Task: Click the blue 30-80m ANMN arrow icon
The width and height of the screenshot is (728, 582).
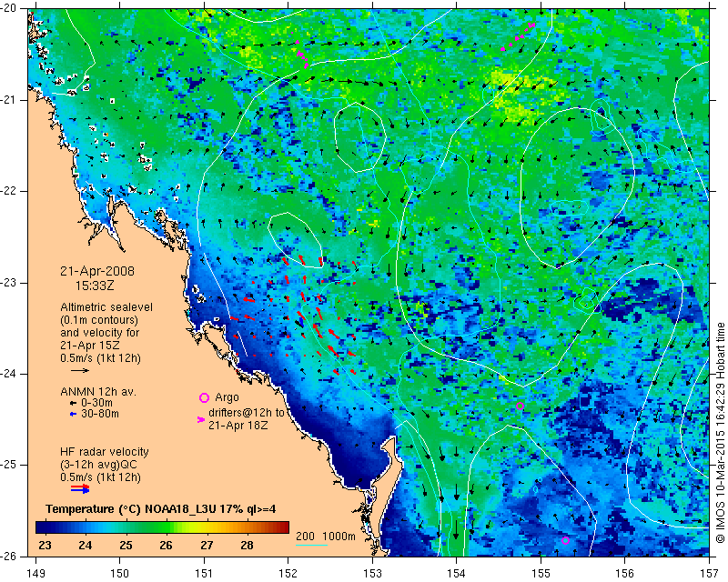Action: click(73, 414)
